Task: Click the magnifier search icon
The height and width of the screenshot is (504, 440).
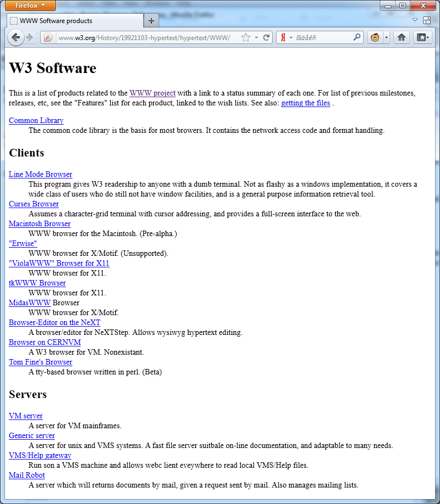Action: pos(357,37)
